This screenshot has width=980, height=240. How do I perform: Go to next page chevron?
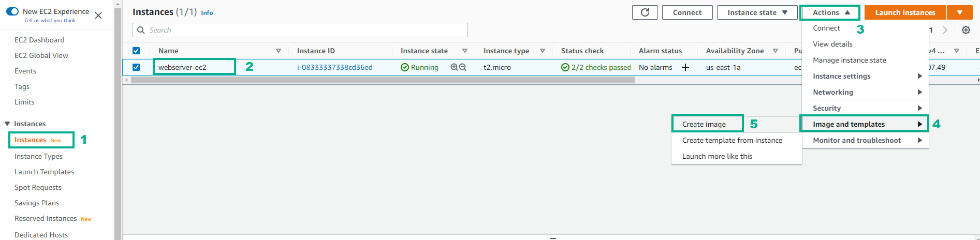[945, 30]
